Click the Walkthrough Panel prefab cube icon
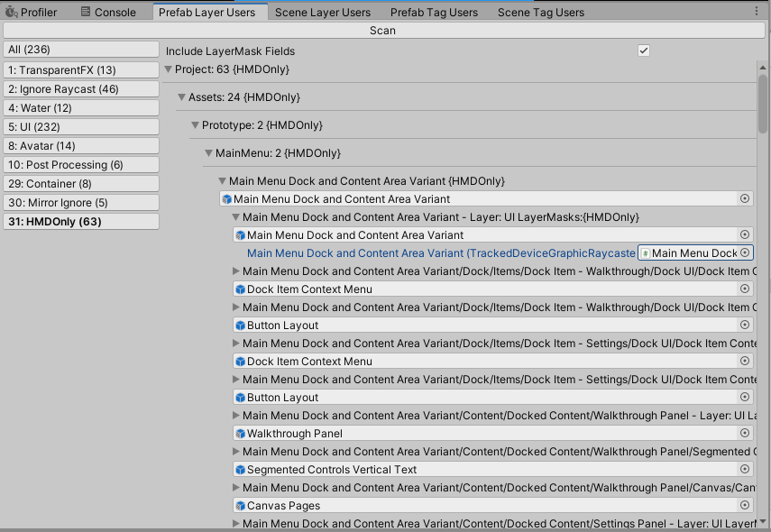Screen dimensions: 771x532 tap(241, 434)
